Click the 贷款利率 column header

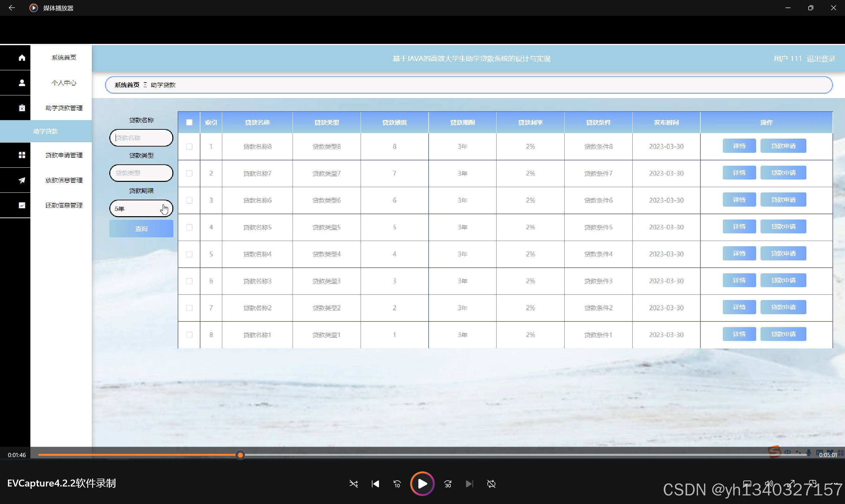(x=530, y=122)
